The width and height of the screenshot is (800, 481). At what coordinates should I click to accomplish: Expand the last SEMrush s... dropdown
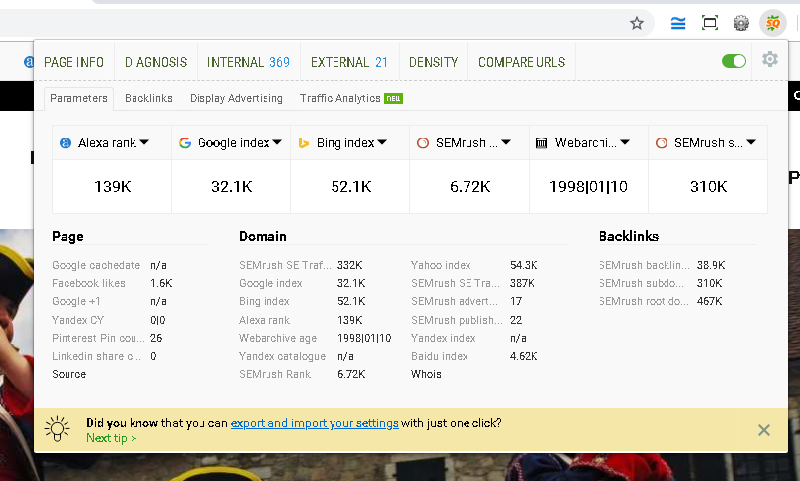tap(751, 142)
